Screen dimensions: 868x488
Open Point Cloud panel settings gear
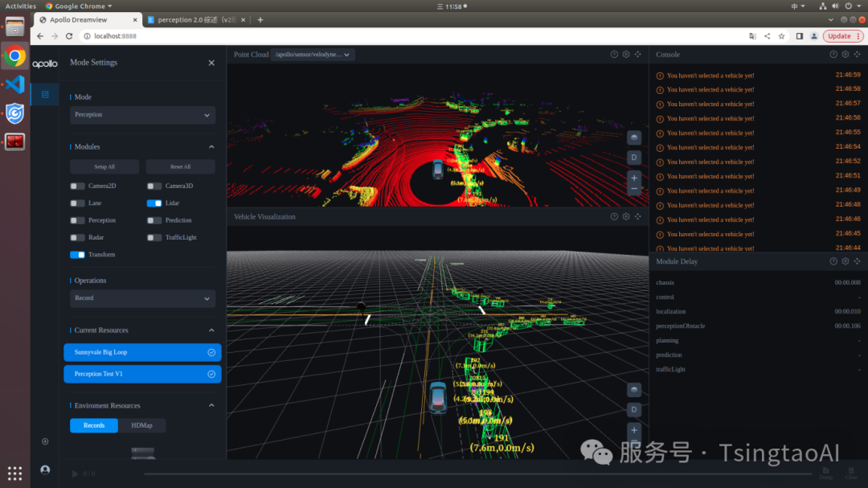click(626, 55)
